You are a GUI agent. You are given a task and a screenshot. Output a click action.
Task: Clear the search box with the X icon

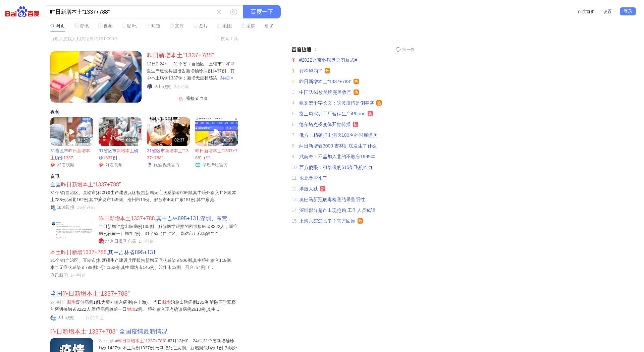(219, 12)
